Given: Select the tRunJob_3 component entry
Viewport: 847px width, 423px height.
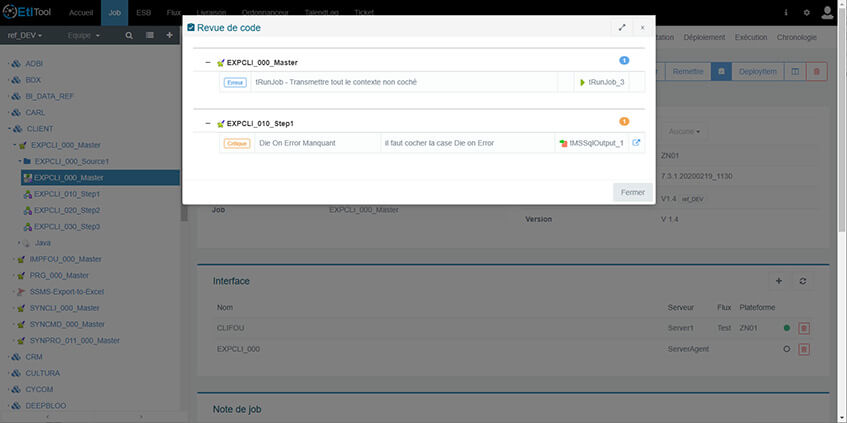Looking at the screenshot, I should [602, 83].
